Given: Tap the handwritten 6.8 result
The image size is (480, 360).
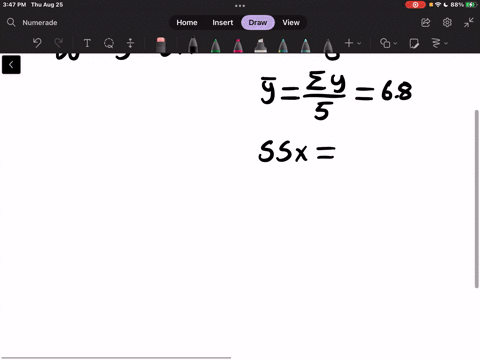Looking at the screenshot, I should click(397, 92).
